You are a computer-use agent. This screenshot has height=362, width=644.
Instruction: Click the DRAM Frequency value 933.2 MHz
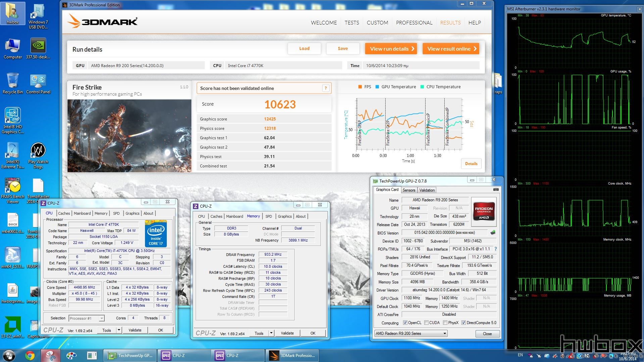(x=273, y=255)
